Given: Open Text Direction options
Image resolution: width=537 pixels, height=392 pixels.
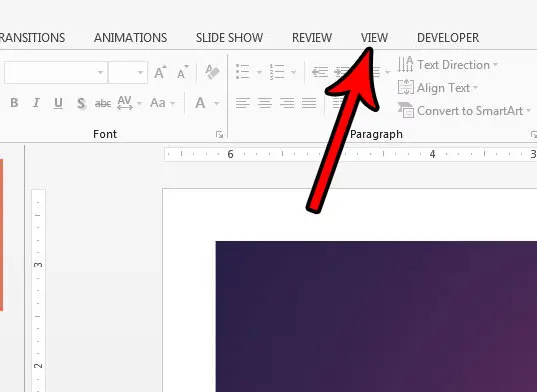Looking at the screenshot, I should point(447,64).
